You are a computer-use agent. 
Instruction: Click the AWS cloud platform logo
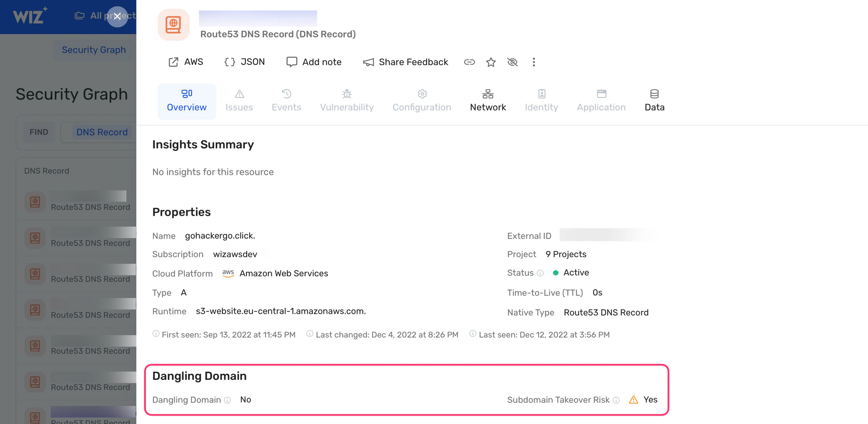228,273
